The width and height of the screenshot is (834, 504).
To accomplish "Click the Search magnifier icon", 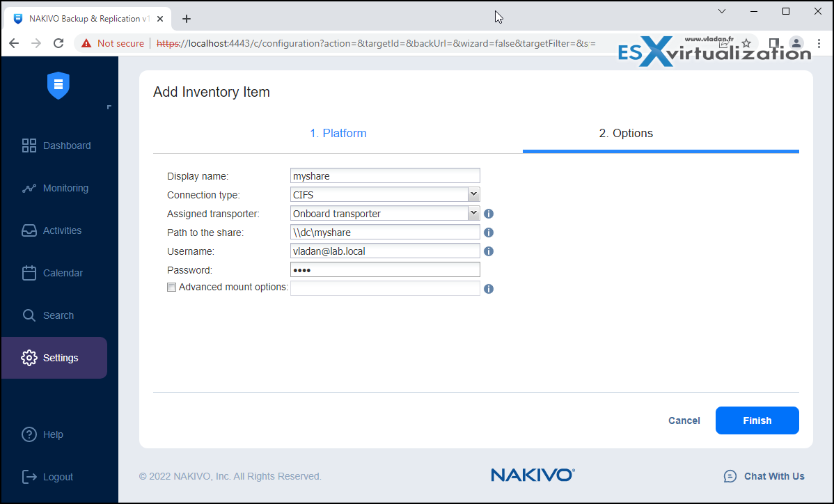I will pos(29,315).
